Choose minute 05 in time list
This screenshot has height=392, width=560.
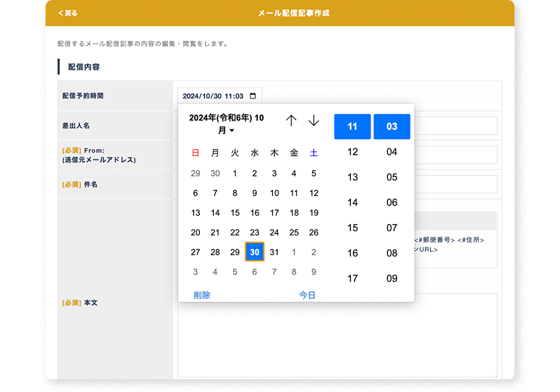point(391,177)
